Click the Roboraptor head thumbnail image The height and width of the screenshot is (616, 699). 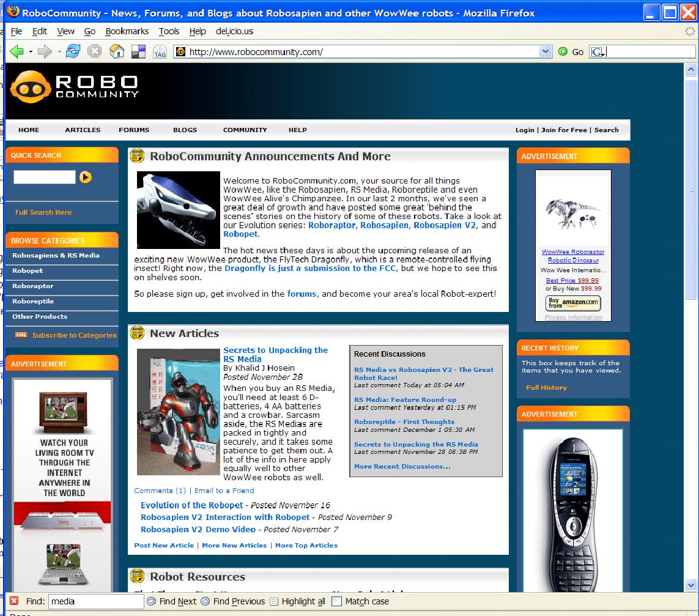pyautogui.click(x=179, y=210)
